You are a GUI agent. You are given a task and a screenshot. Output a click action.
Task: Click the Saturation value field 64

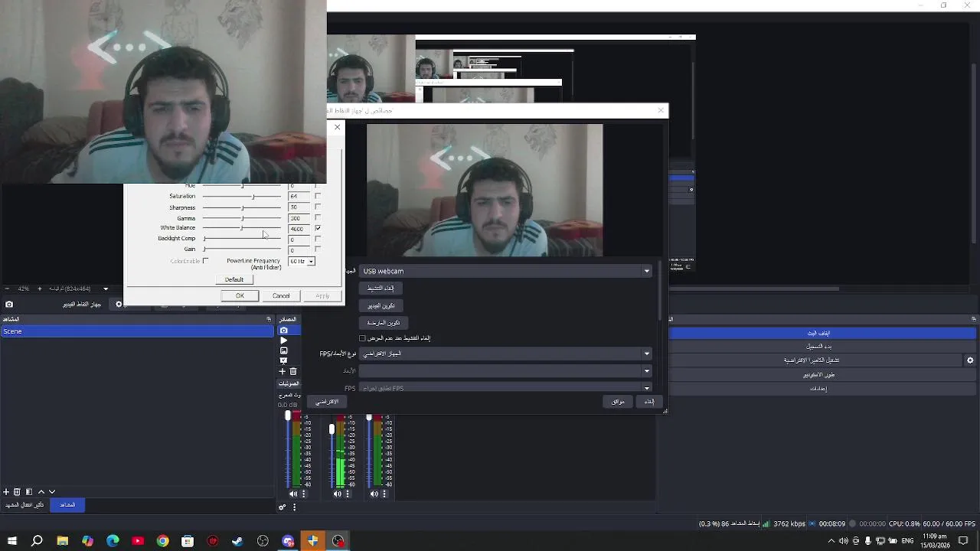tap(299, 196)
